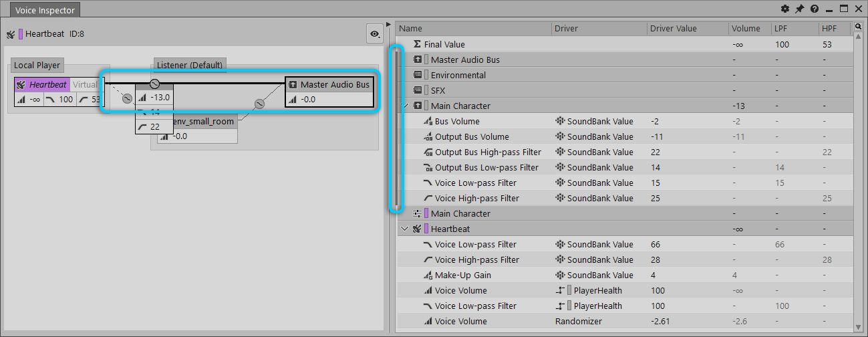Screen dimensions: 868x337
Task: Open the eye visibility options dropdown
Action: [x=375, y=34]
